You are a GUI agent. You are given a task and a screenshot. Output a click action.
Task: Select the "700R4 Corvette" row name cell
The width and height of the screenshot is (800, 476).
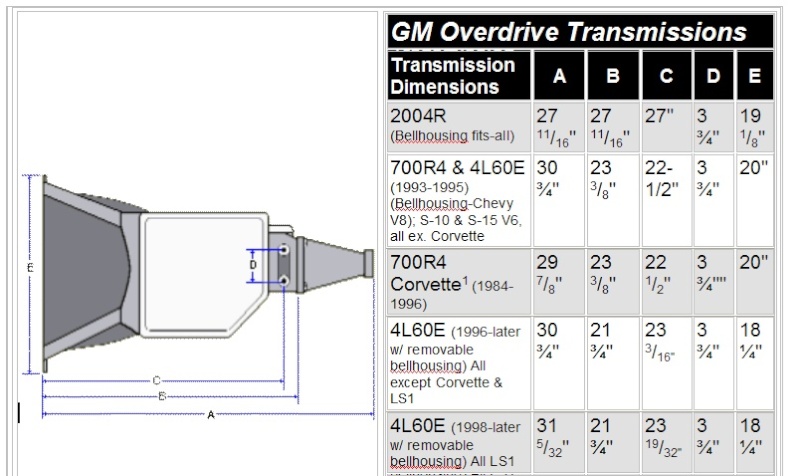point(459,282)
